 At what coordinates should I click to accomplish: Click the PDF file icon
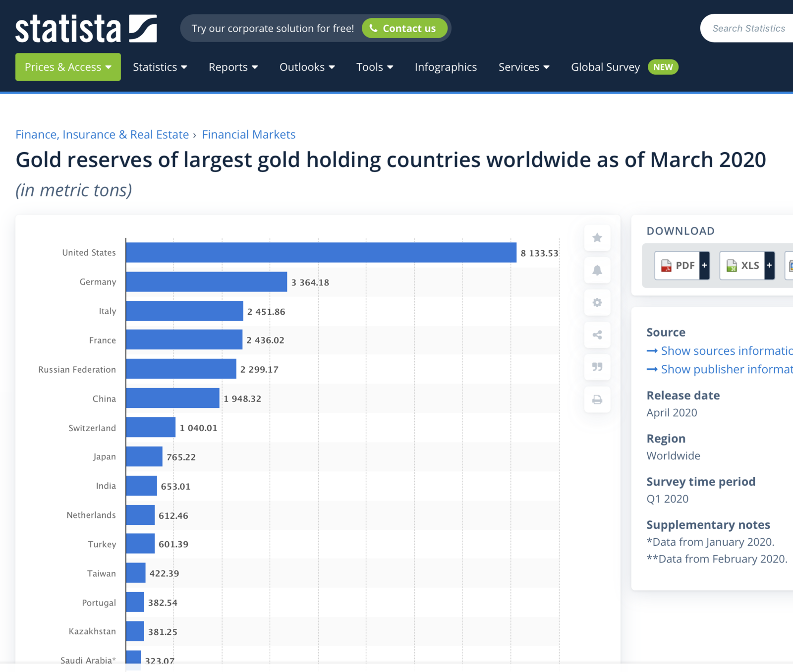666,266
